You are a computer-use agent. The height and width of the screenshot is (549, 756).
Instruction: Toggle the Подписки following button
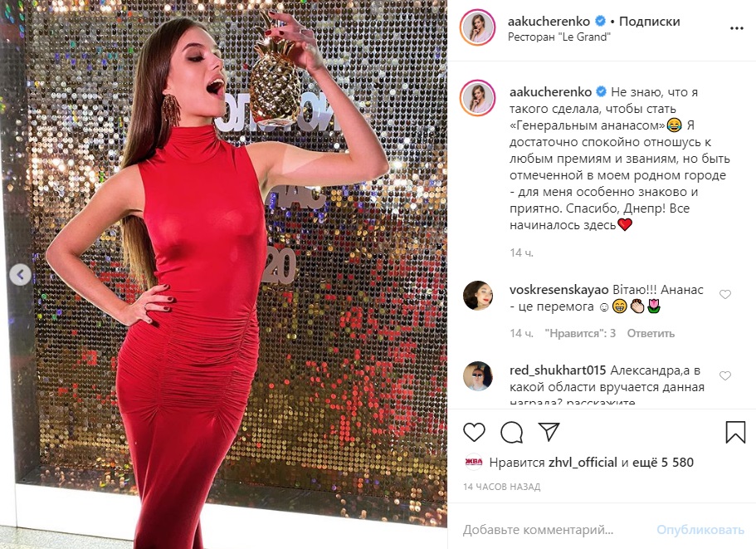tap(650, 22)
